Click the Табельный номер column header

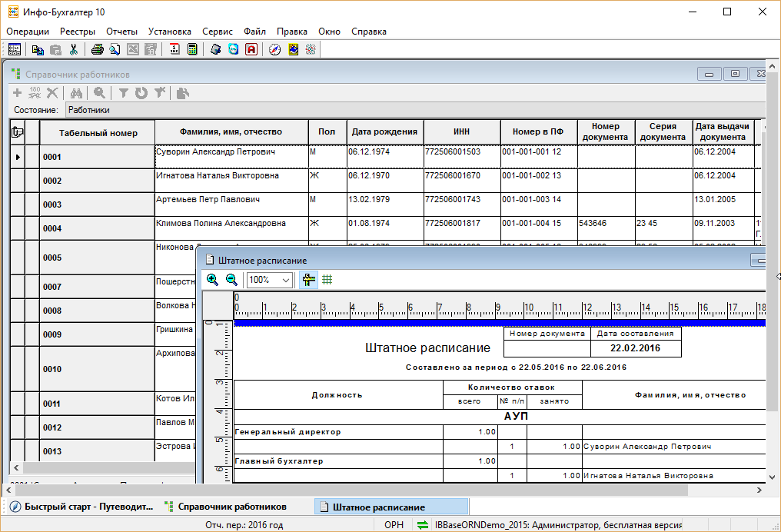tap(98, 132)
